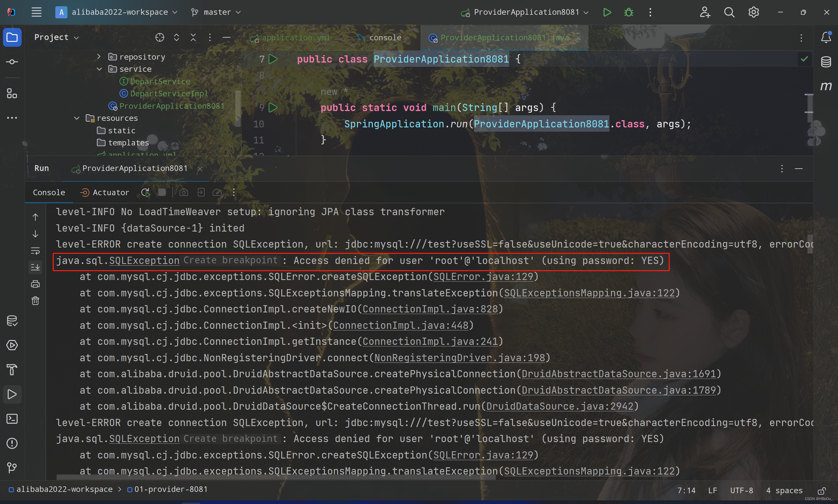The image size is (838, 504).
Task: Open the Database tool window on right
Action: coord(826,62)
